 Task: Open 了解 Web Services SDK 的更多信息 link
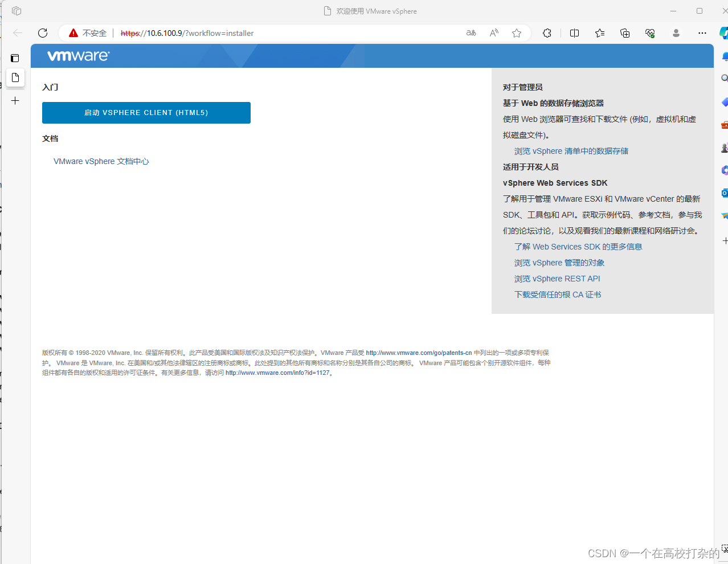pos(578,247)
